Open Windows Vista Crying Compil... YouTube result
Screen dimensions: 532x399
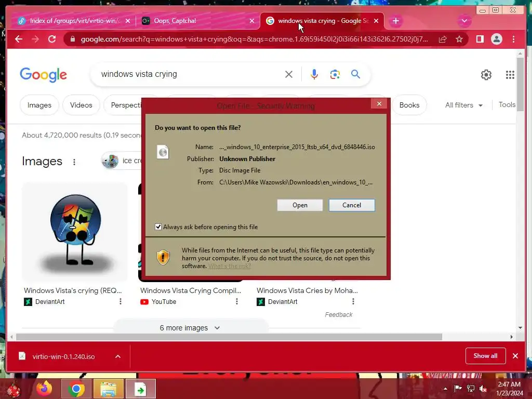coord(191,290)
